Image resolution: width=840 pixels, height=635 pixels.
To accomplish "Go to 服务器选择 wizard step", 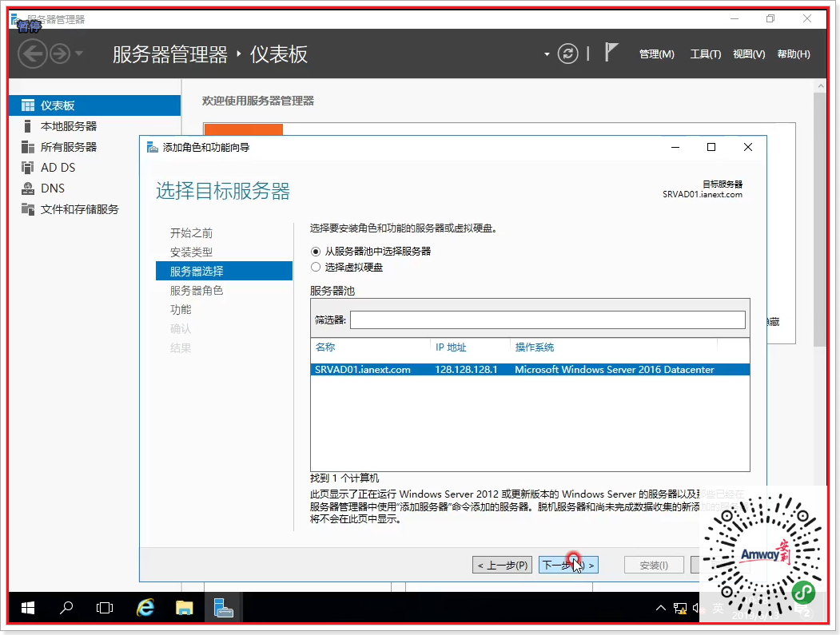I will [x=224, y=271].
